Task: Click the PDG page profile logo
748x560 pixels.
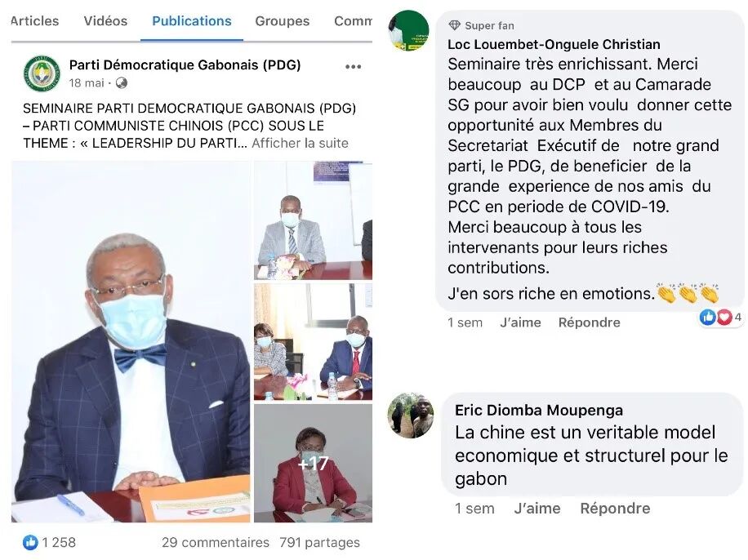Action: [x=42, y=73]
